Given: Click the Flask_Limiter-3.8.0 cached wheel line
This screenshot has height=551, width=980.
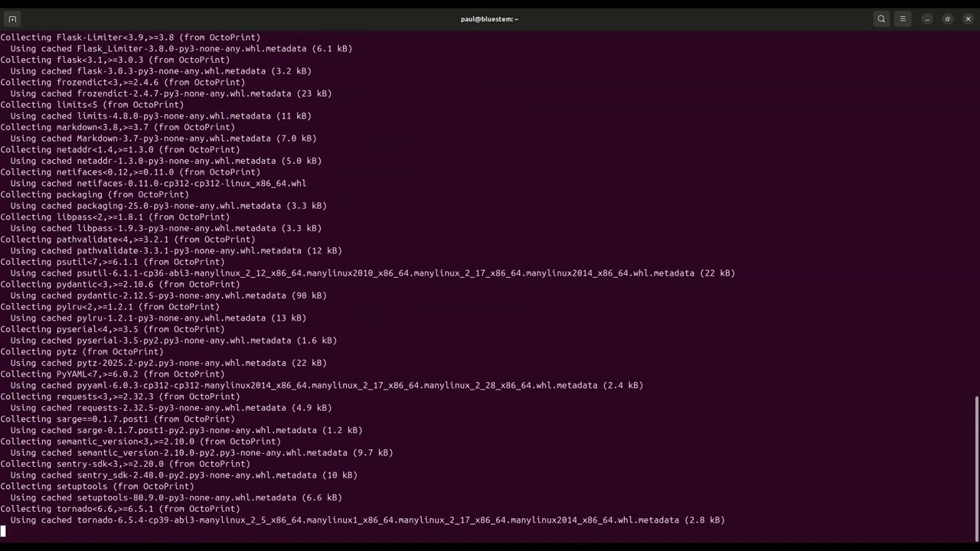Looking at the screenshot, I should click(x=181, y=49).
